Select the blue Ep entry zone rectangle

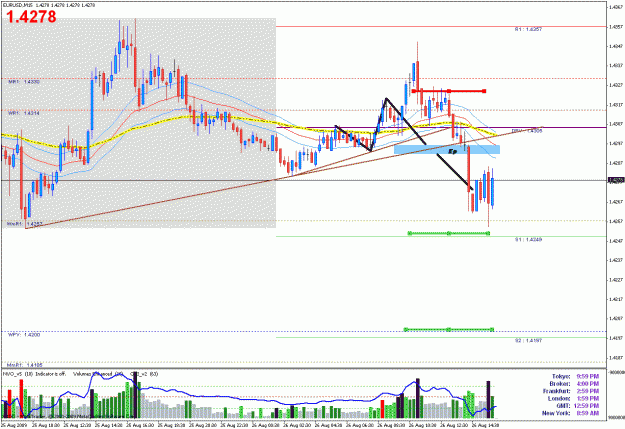pos(446,150)
